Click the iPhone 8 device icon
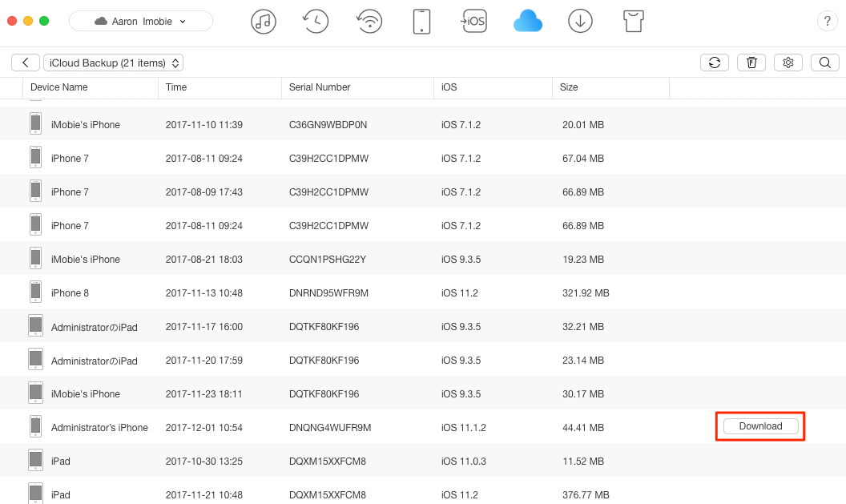Viewport: 846px width, 504px height. [35, 292]
